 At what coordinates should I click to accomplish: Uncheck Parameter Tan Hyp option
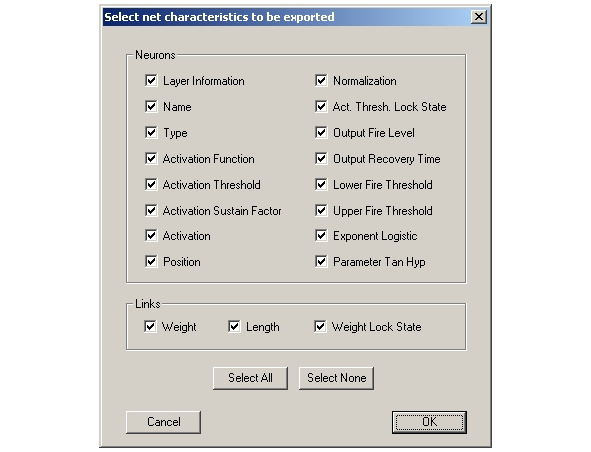[x=321, y=261]
